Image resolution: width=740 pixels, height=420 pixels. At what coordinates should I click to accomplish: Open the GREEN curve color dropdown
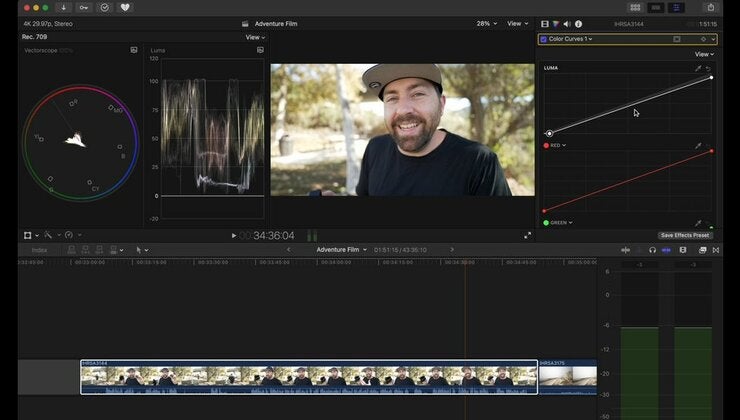[561, 223]
